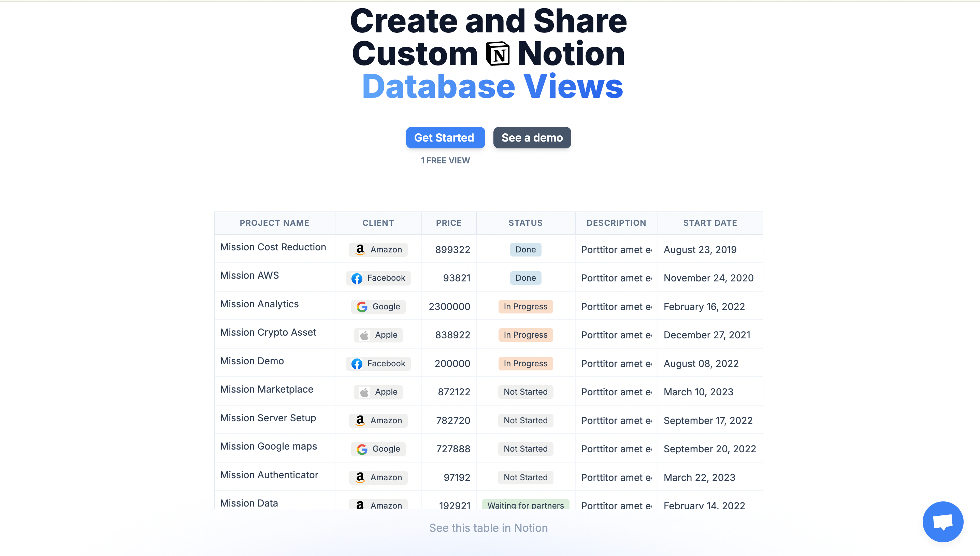980x556 pixels.
Task: Select the Mission Data project name
Action: [249, 503]
